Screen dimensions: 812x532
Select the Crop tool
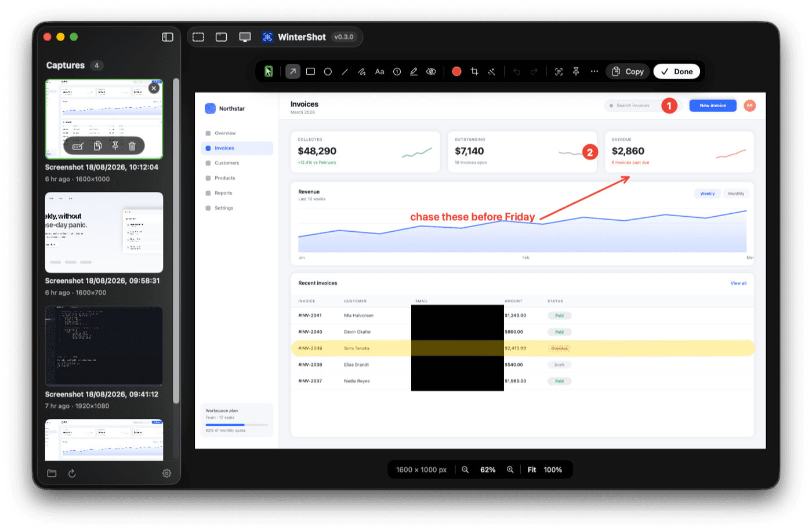tap(474, 71)
